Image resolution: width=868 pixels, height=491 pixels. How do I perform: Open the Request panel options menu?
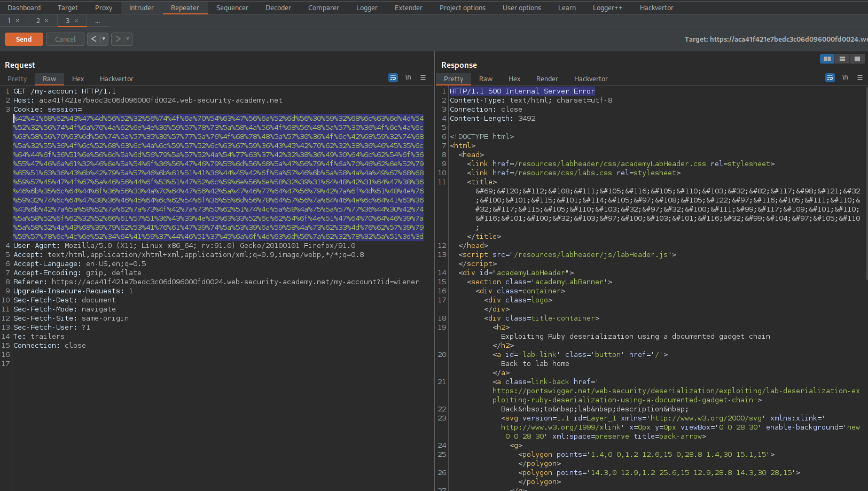tap(423, 77)
